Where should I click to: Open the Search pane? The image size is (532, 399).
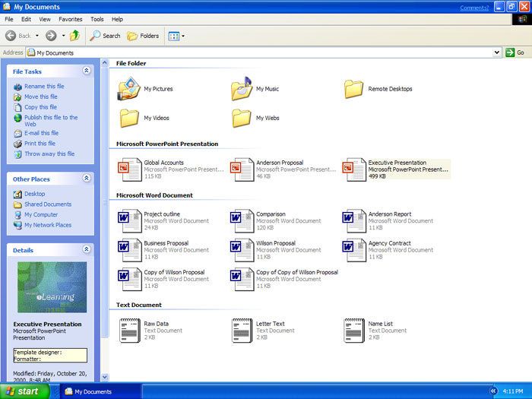pyautogui.click(x=105, y=36)
